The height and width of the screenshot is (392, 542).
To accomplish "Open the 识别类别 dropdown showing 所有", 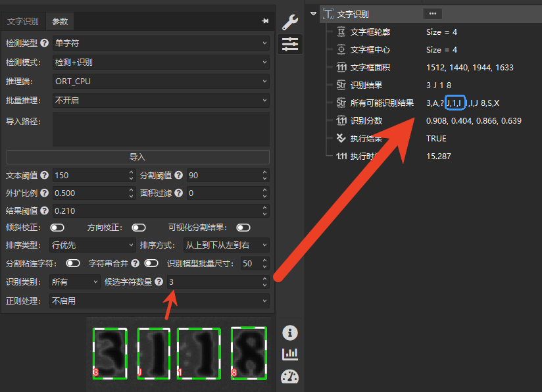I will point(75,282).
